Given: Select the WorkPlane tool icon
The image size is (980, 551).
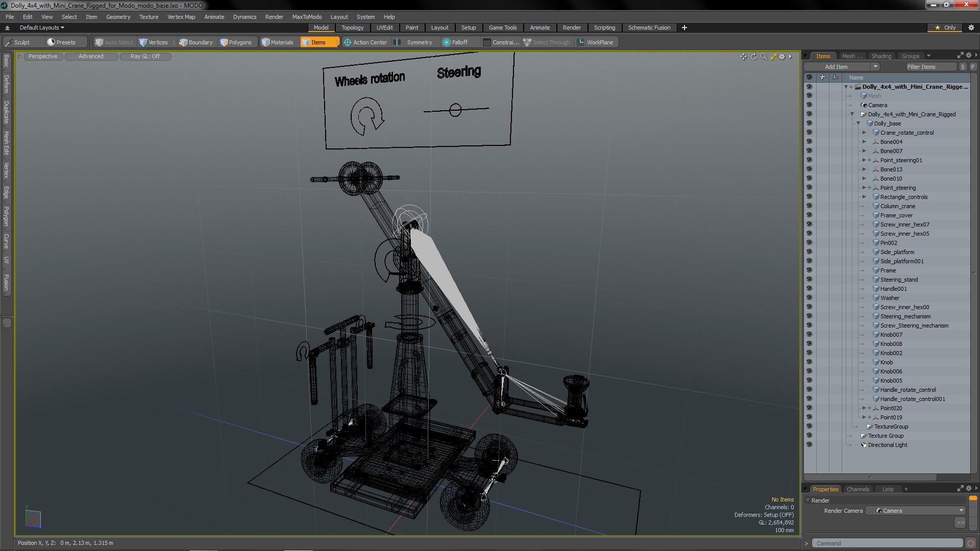Looking at the screenshot, I should point(580,42).
